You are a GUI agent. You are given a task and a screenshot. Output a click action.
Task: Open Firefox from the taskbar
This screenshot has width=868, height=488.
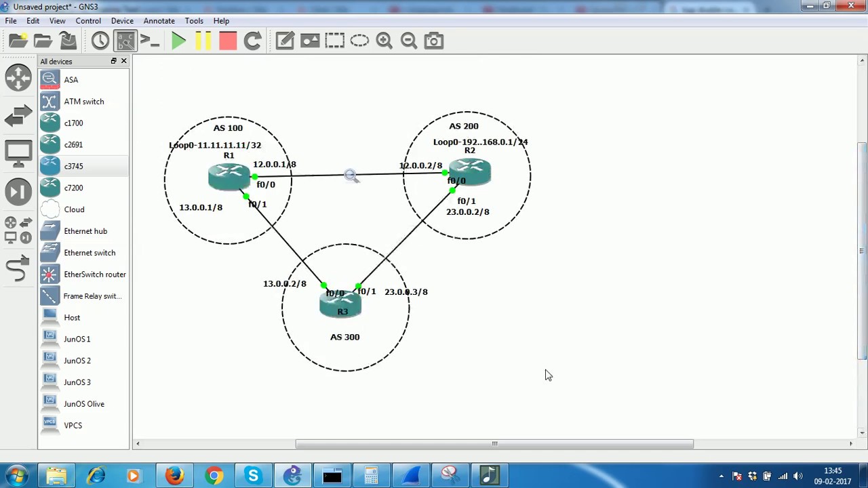point(174,476)
